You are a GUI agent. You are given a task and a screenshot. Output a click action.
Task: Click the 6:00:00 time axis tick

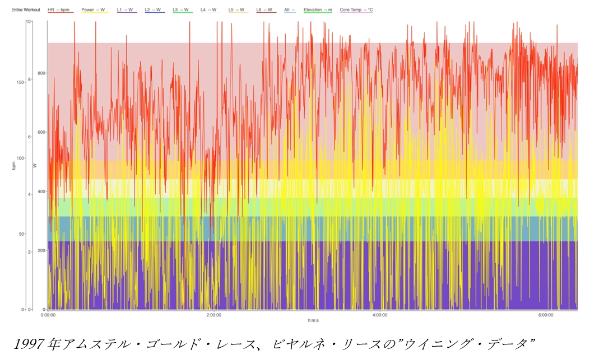click(546, 315)
